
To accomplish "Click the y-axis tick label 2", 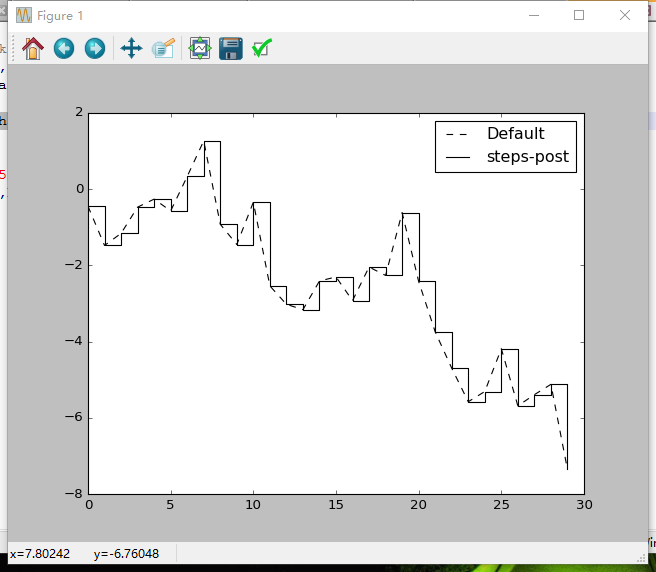I will click(x=79, y=112).
